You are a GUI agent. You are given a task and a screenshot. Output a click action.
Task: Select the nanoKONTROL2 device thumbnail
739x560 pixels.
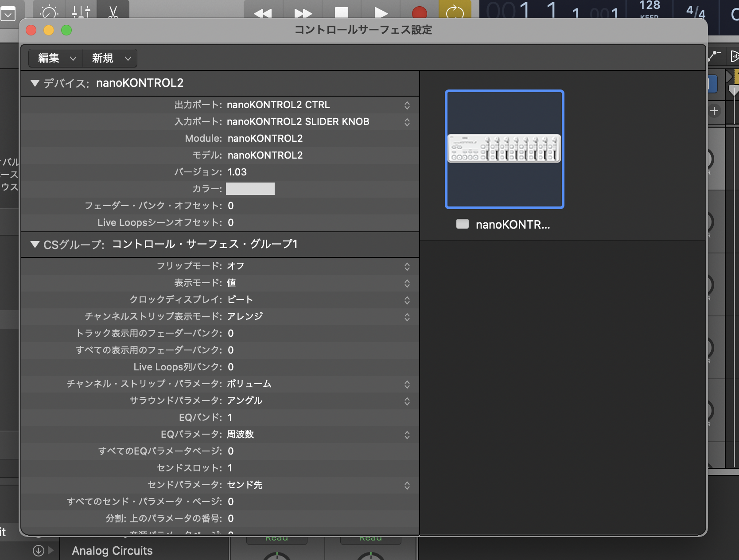tap(504, 149)
